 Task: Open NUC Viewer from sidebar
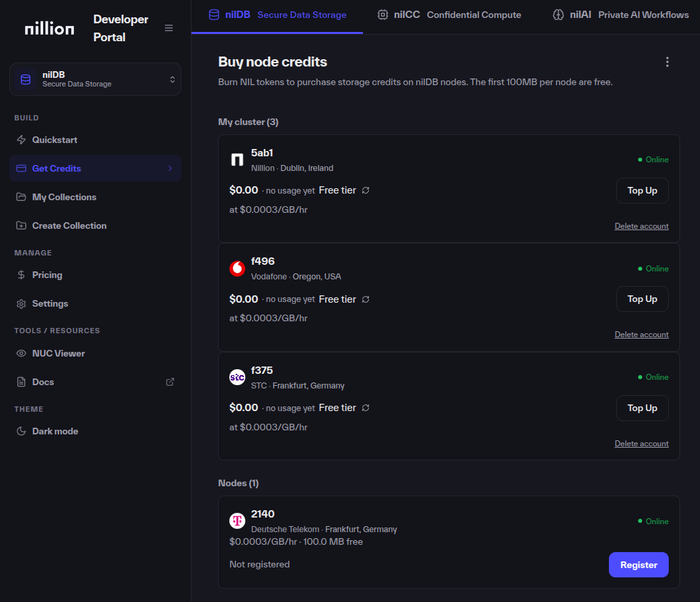[x=58, y=353]
